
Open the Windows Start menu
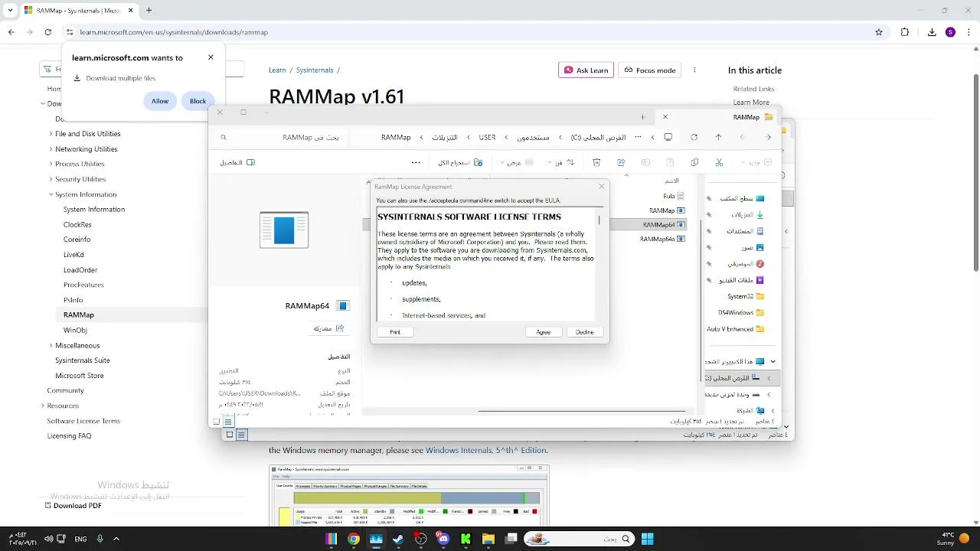pos(647,539)
